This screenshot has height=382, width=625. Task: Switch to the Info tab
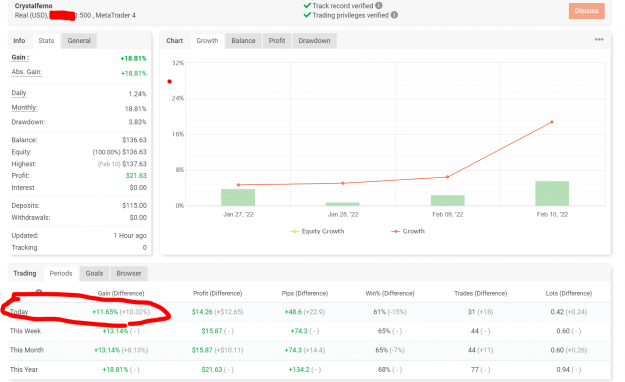click(x=19, y=41)
